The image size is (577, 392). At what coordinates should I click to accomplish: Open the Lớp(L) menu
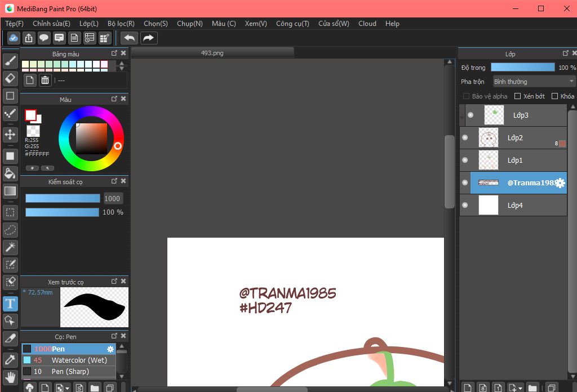click(x=89, y=24)
